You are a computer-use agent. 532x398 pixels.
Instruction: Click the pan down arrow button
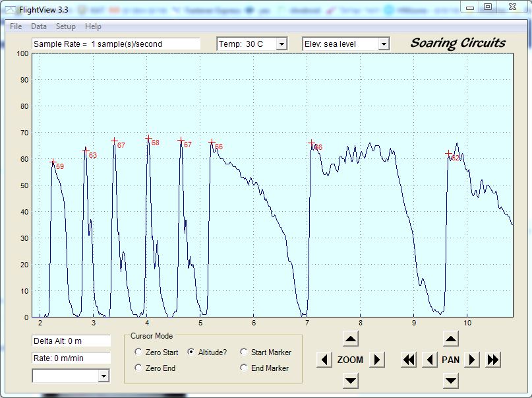click(451, 381)
